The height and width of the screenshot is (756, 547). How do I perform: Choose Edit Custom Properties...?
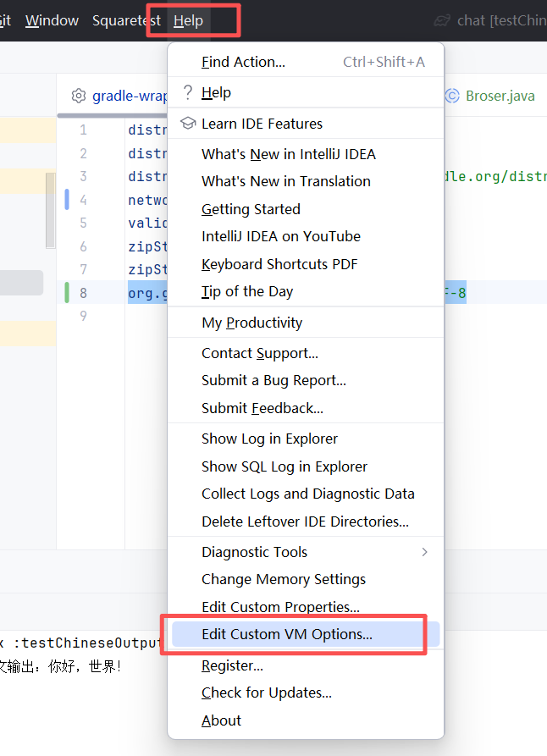pos(306,607)
